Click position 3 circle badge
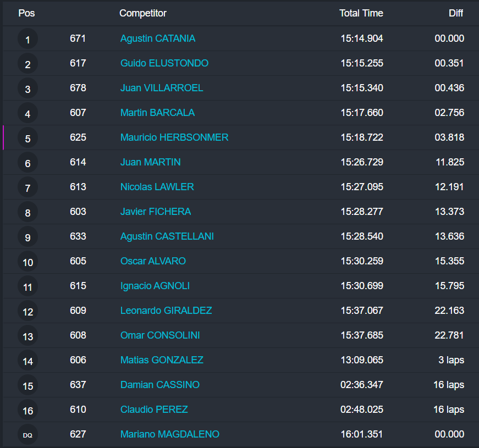 (x=27, y=89)
